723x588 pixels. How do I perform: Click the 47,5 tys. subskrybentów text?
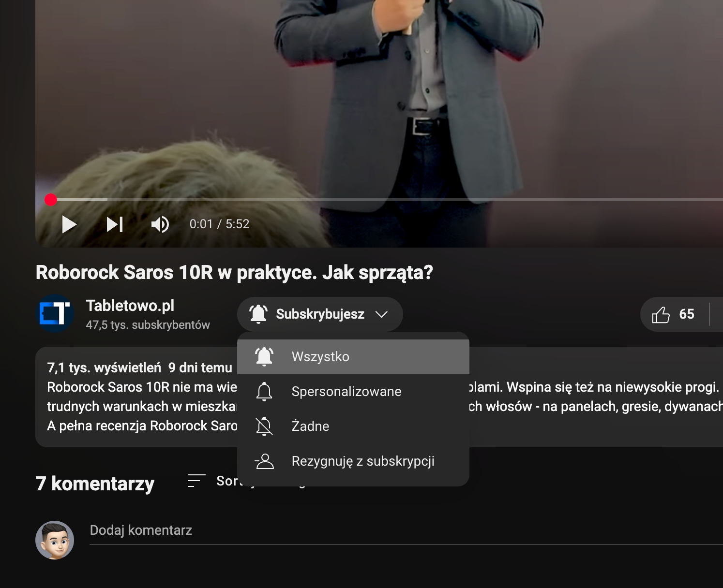(148, 325)
